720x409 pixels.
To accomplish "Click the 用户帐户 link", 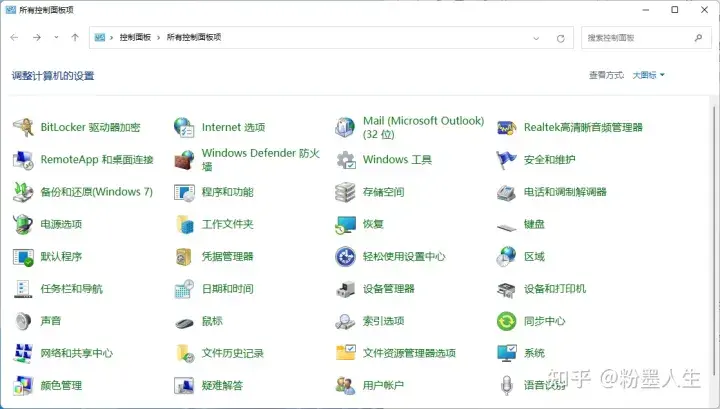I will pos(383,385).
